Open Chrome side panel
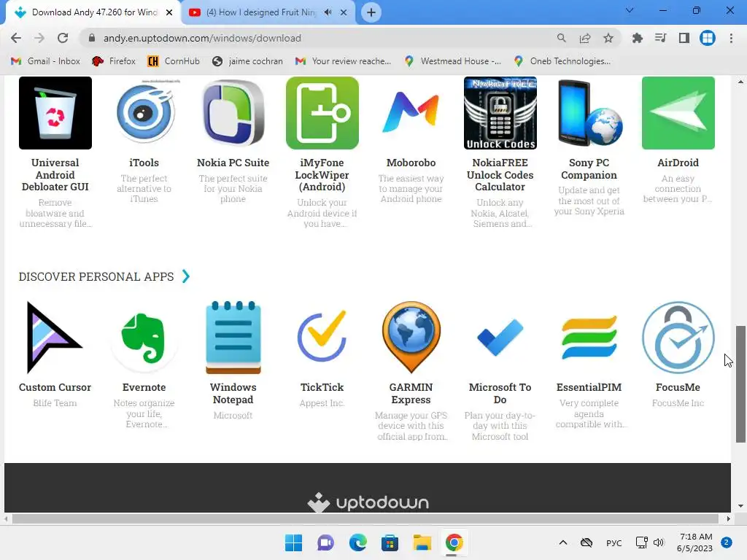Viewport: 747px width, 560px height. point(684,38)
